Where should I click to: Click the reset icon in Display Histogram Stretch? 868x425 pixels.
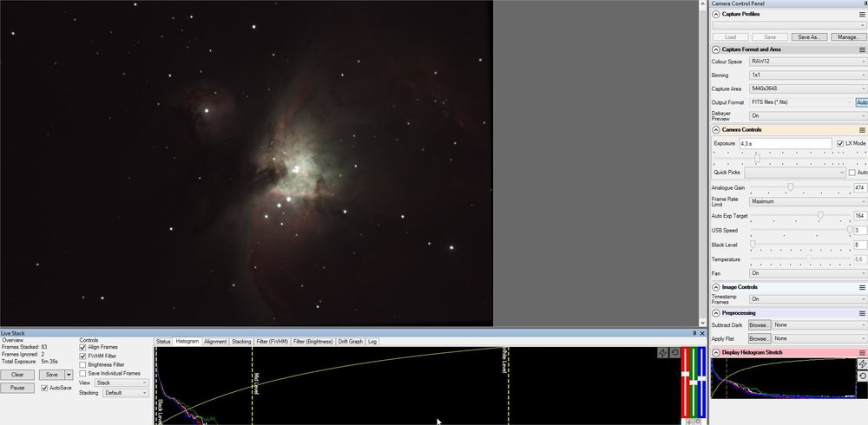pos(863,376)
